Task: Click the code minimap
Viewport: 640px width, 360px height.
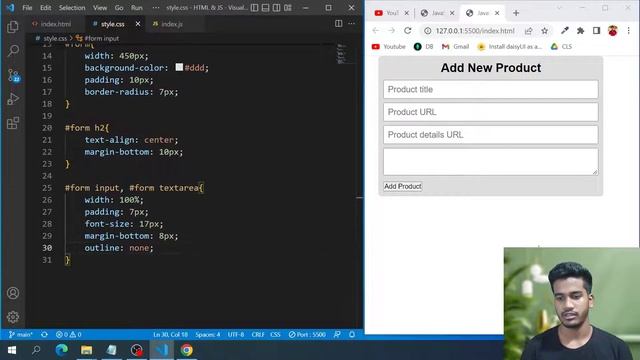Action: (342, 54)
